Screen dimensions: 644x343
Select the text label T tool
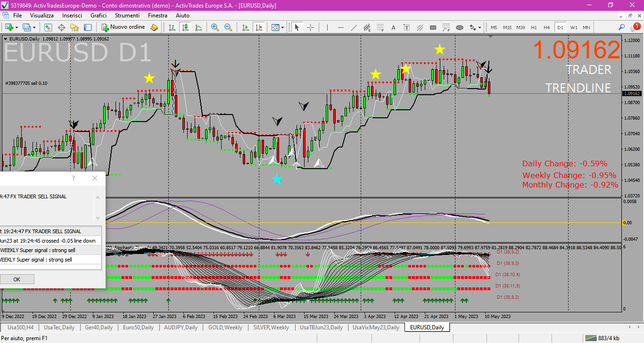406,27
